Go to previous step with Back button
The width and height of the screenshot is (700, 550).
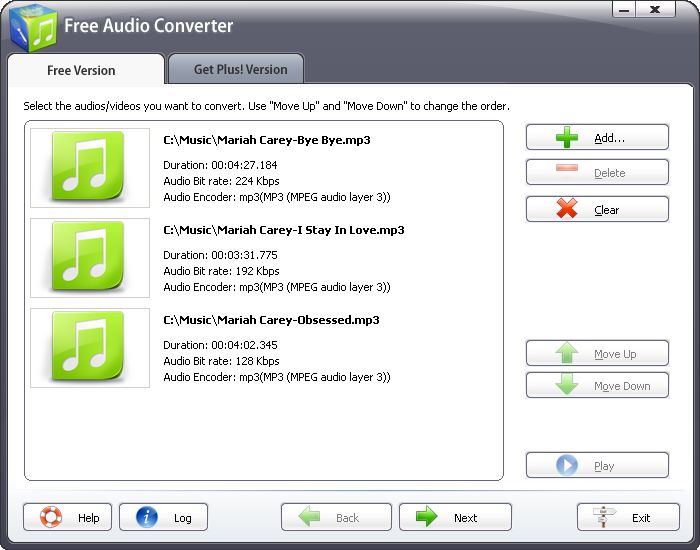(x=337, y=517)
